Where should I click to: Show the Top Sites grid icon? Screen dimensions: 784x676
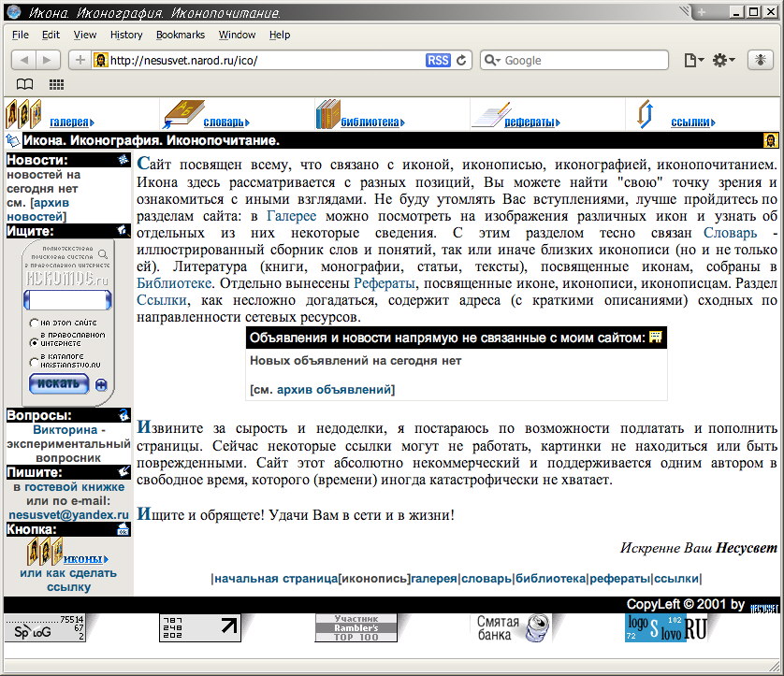click(56, 84)
